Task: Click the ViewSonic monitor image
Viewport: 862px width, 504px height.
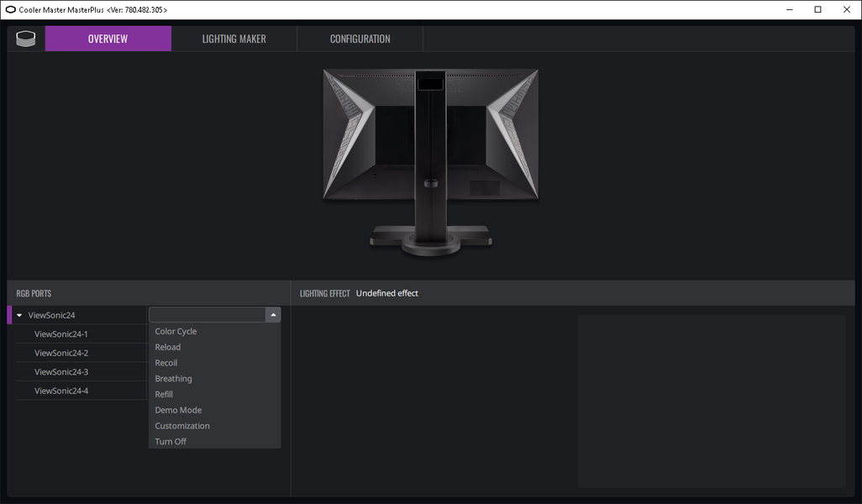Action: (x=430, y=162)
